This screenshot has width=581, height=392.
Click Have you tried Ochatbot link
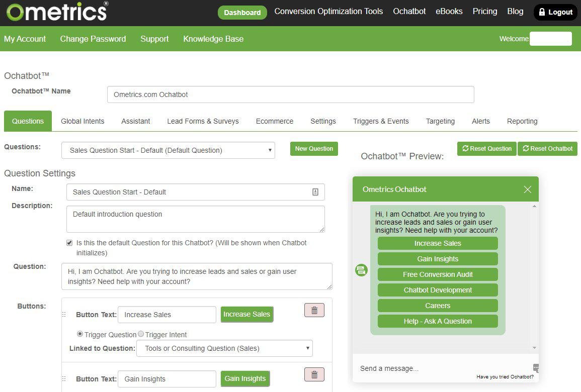505,377
